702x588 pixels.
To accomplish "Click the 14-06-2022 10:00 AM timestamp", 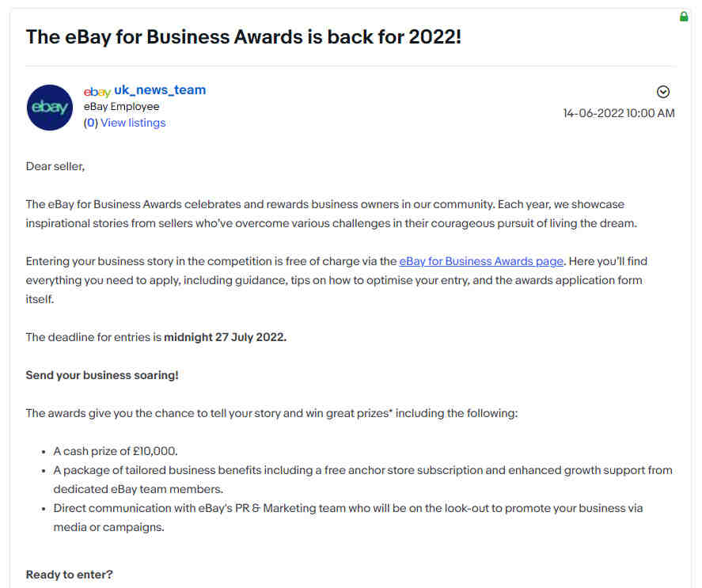I will (619, 113).
